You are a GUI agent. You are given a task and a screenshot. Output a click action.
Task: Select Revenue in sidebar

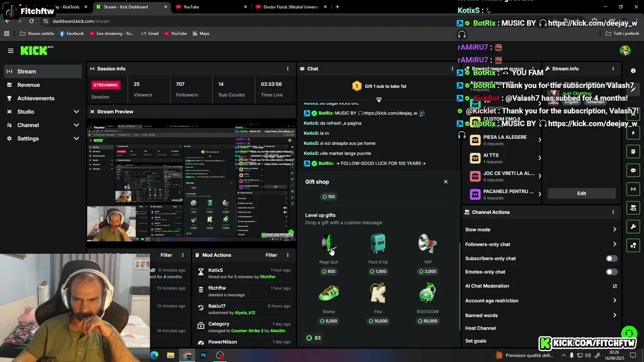[x=42, y=85]
